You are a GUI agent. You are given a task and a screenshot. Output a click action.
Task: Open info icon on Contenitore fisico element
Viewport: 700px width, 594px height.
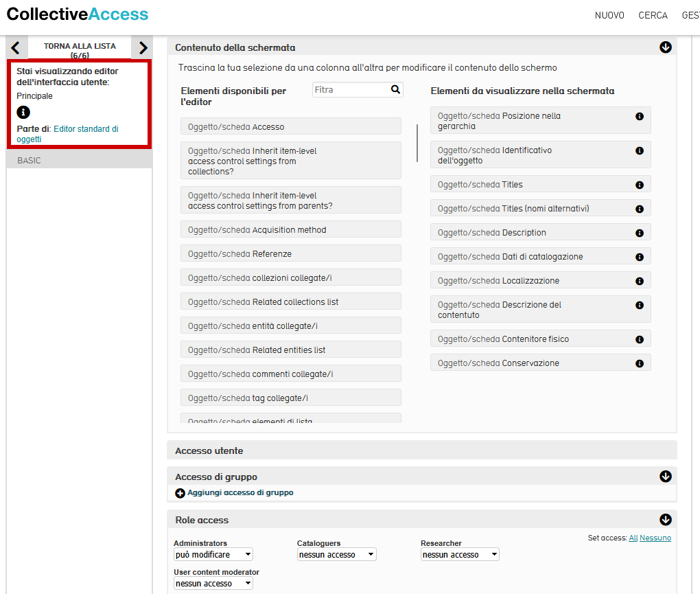[640, 339]
